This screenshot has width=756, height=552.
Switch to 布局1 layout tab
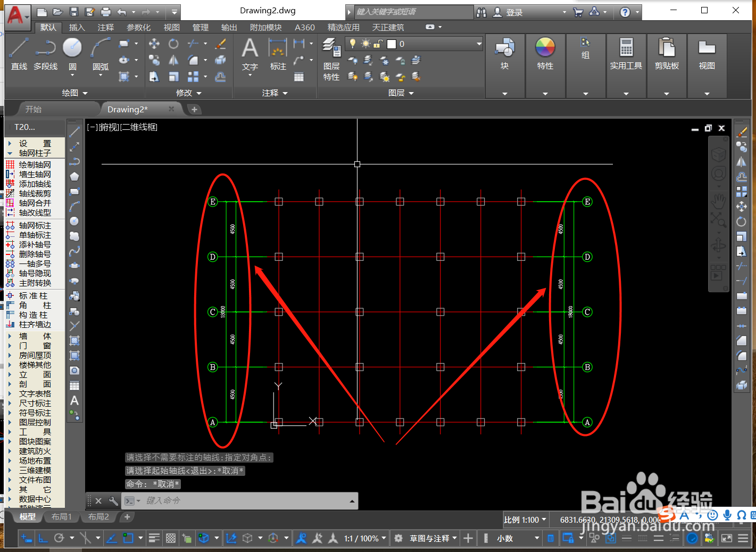tap(61, 517)
